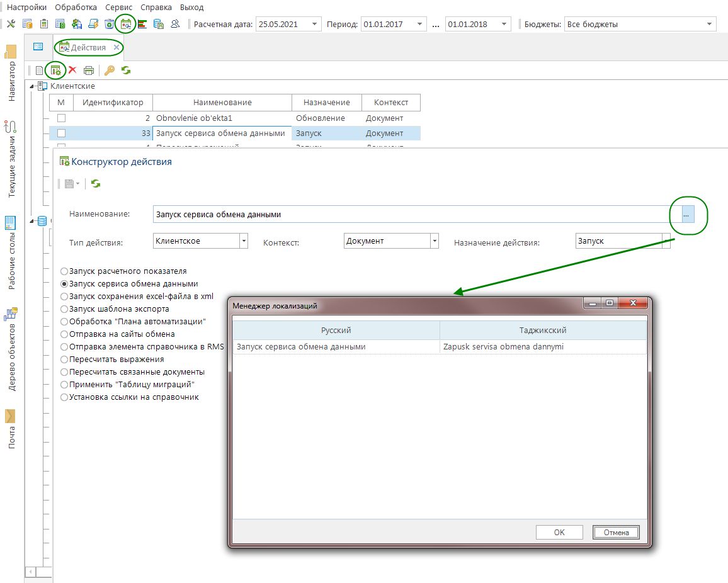The height and width of the screenshot is (583, 728).
Task: Open the Действия toolbar icon with calendar
Action: pos(126,25)
